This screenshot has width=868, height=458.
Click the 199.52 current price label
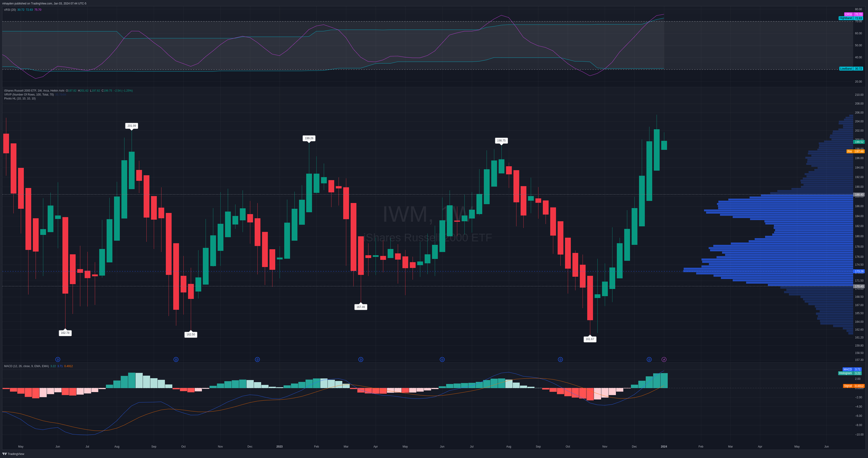coord(859,142)
